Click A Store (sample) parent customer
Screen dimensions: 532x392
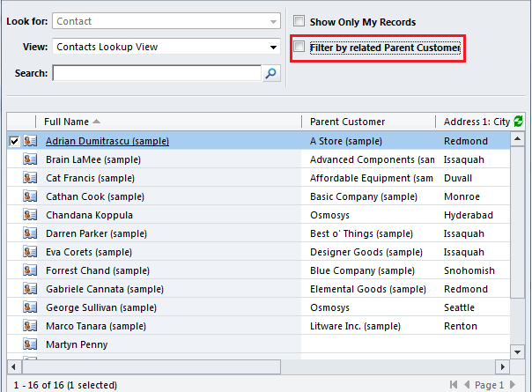click(346, 141)
